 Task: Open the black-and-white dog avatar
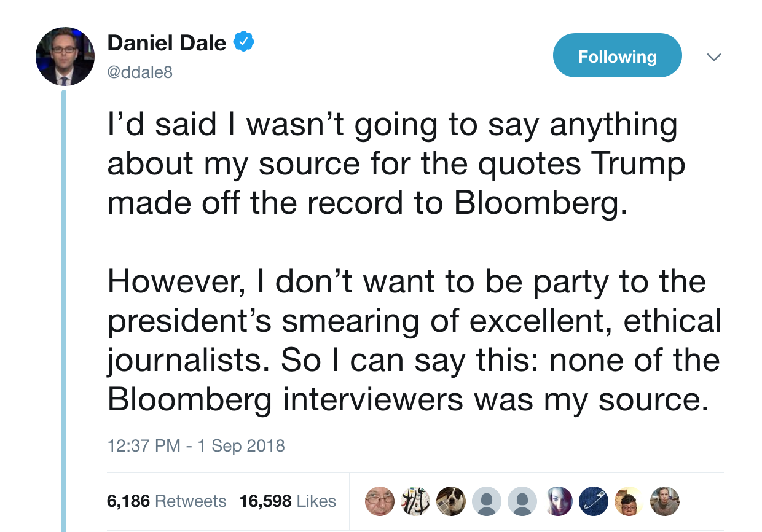click(x=451, y=501)
